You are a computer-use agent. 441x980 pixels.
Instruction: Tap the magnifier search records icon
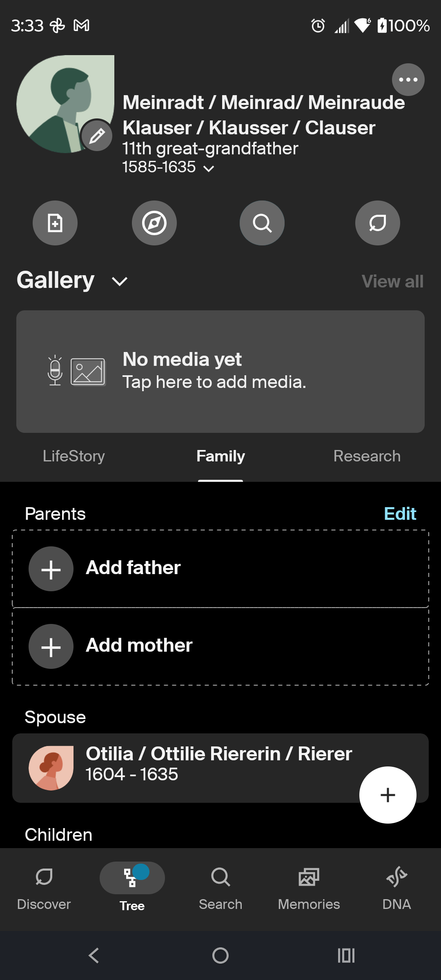click(262, 223)
